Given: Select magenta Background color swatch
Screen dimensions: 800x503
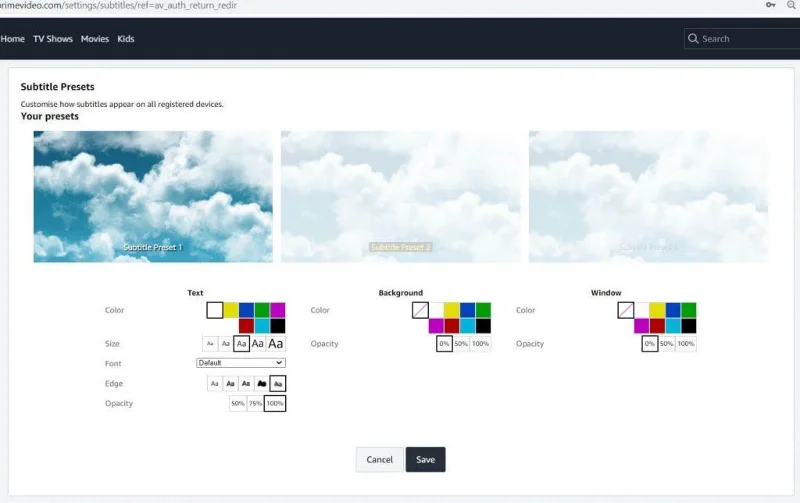Looking at the screenshot, I should 436,325.
